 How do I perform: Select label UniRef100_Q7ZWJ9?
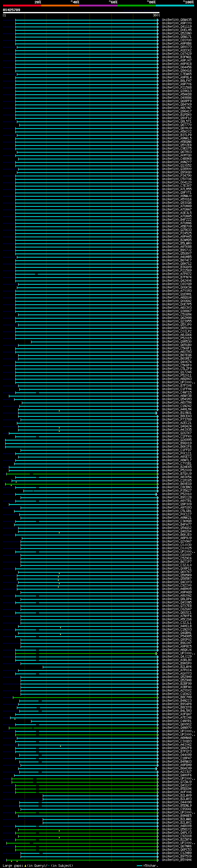(x=176, y=782)
